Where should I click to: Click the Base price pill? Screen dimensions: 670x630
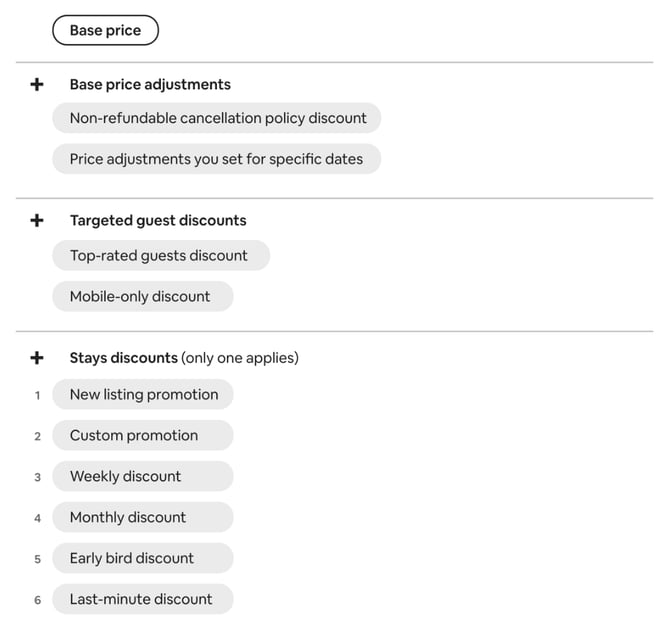pos(106,30)
